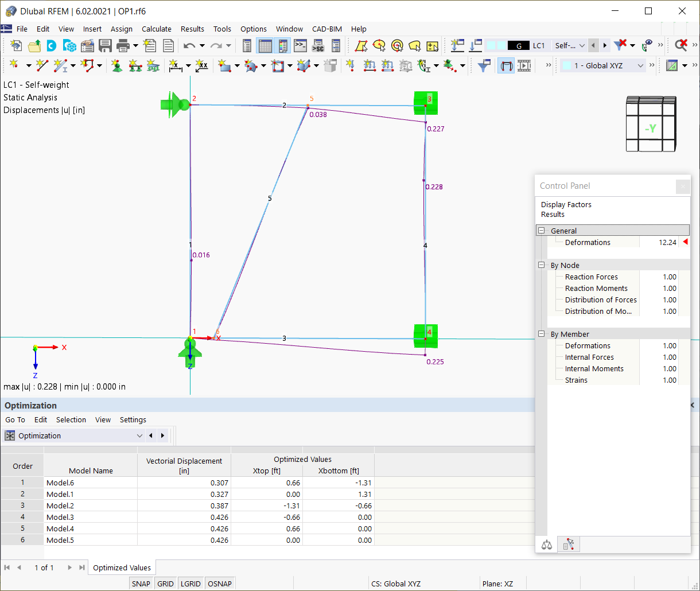Open the Assign menu
This screenshot has width=700, height=591.
click(x=121, y=29)
